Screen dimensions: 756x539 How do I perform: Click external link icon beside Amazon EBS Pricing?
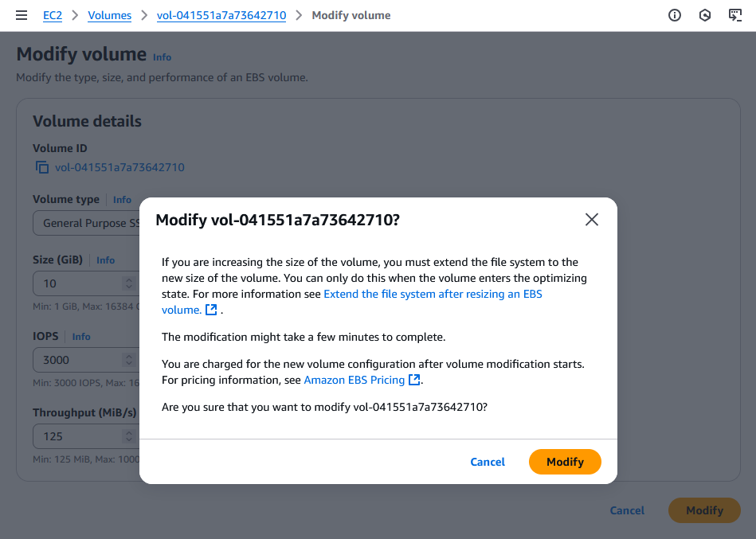point(414,380)
